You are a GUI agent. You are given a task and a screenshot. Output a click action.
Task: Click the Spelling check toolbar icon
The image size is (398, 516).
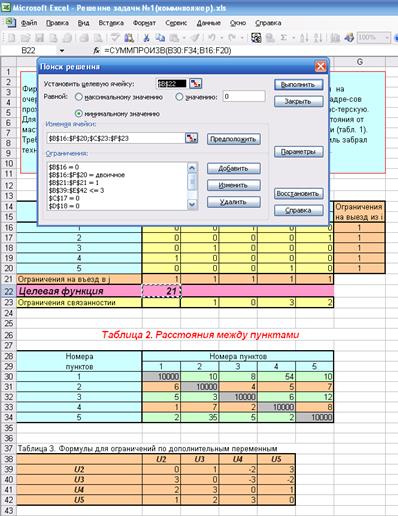[115, 38]
